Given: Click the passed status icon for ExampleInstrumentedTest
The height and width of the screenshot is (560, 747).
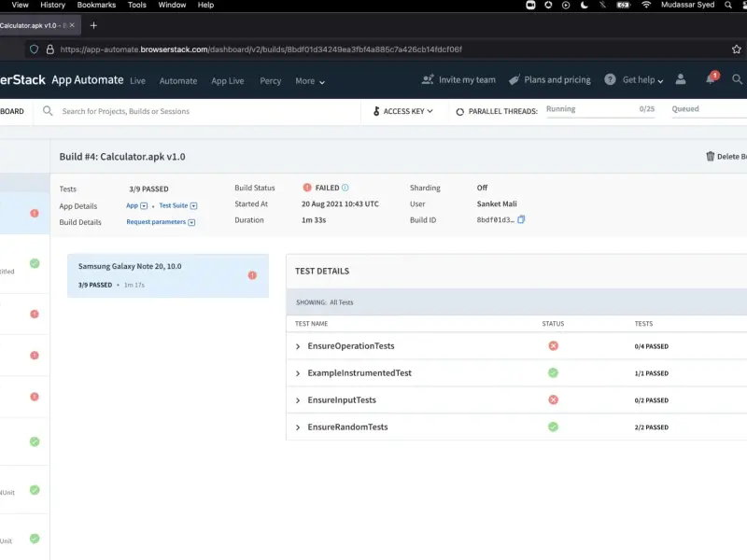Looking at the screenshot, I should coord(553,372).
